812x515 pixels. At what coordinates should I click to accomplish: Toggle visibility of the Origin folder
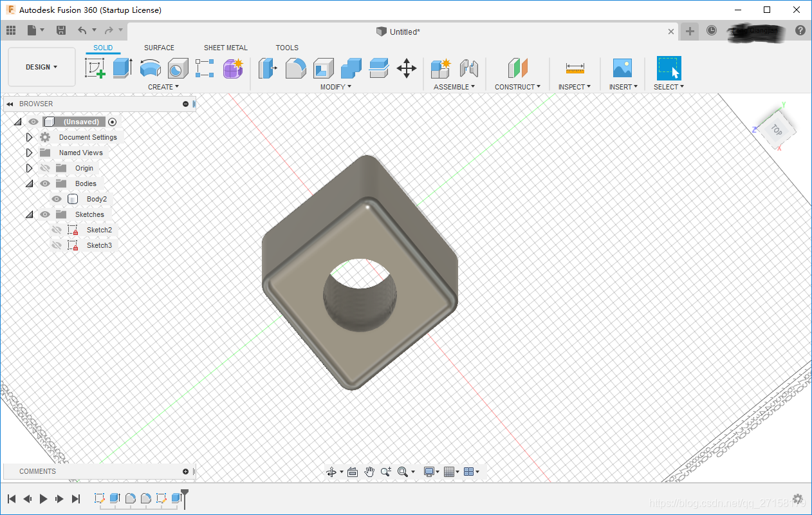[45, 168]
